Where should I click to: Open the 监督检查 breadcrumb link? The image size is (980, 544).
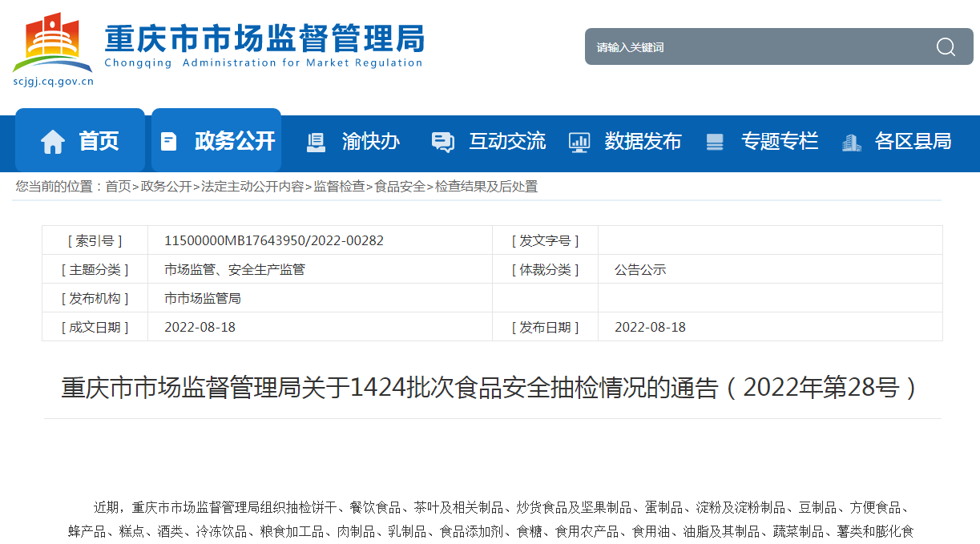pos(339,187)
